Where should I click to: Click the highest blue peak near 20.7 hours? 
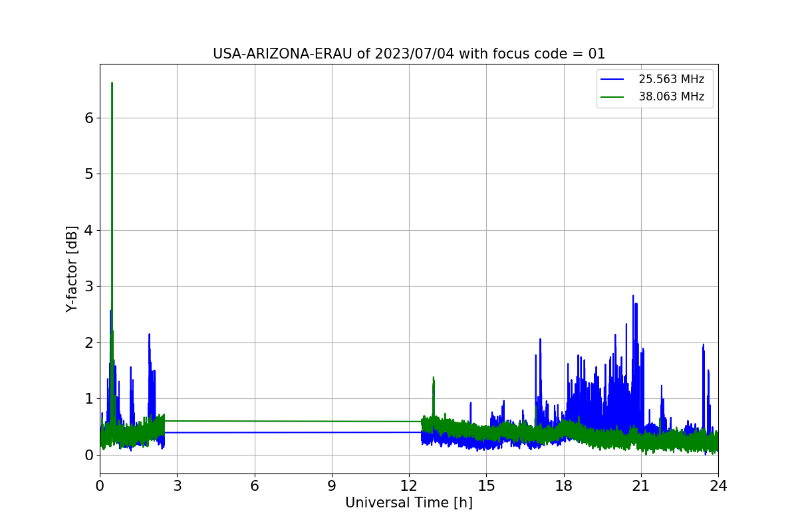click(633, 297)
